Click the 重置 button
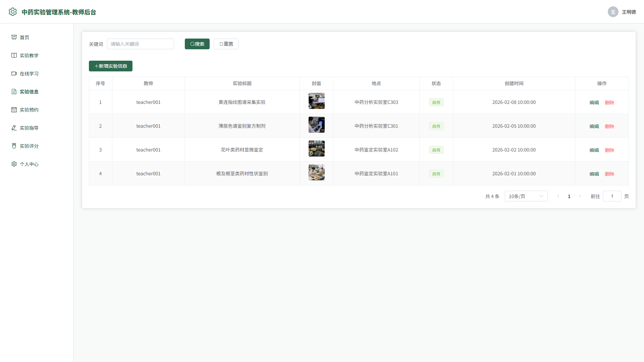This screenshot has width=644, height=362. [x=226, y=44]
